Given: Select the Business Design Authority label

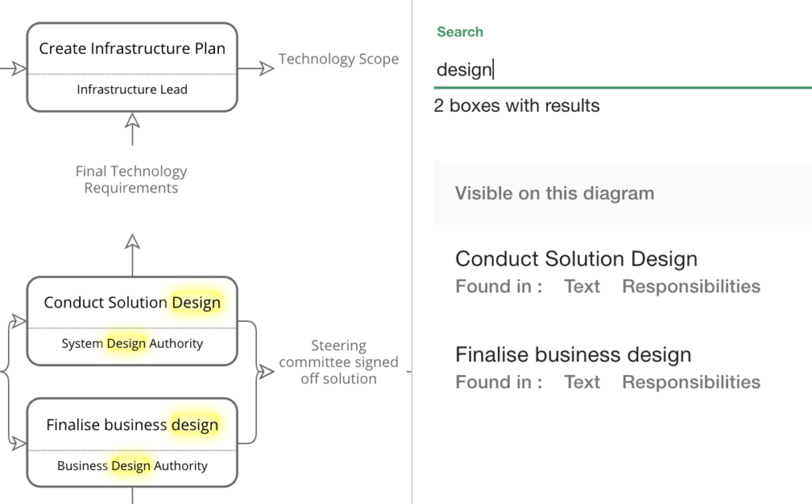Looking at the screenshot, I should (x=132, y=466).
